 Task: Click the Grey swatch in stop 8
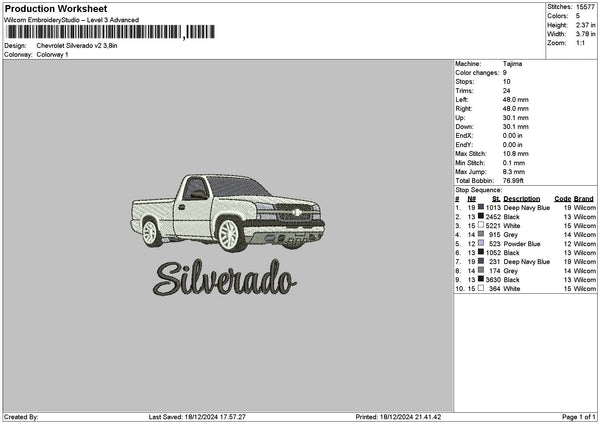[480, 270]
